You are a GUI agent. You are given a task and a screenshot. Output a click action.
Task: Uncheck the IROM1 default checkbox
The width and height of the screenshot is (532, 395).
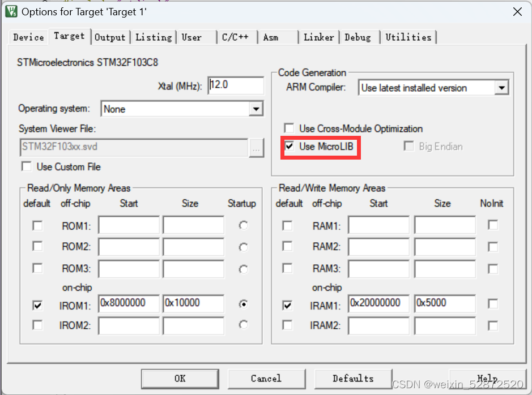37,305
